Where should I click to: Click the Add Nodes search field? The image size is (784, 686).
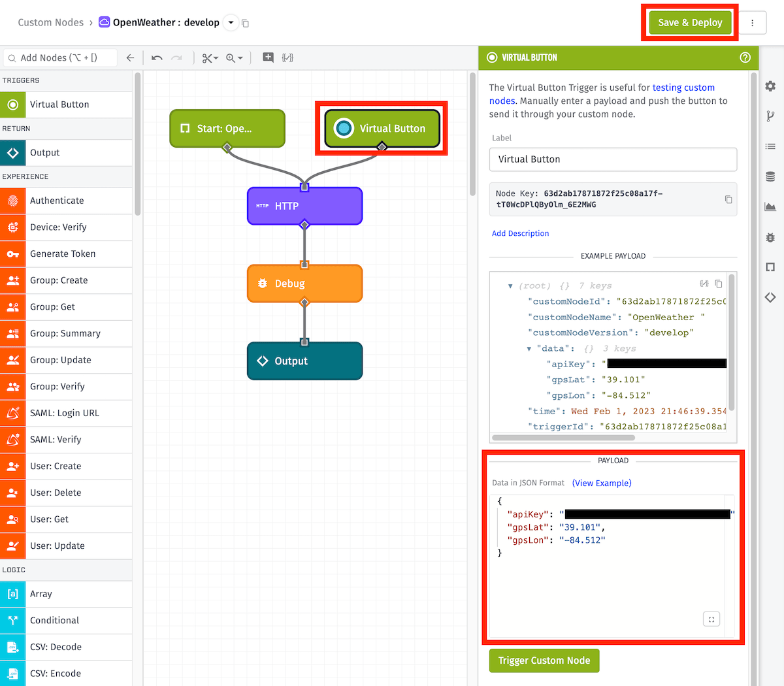pyautogui.click(x=60, y=57)
